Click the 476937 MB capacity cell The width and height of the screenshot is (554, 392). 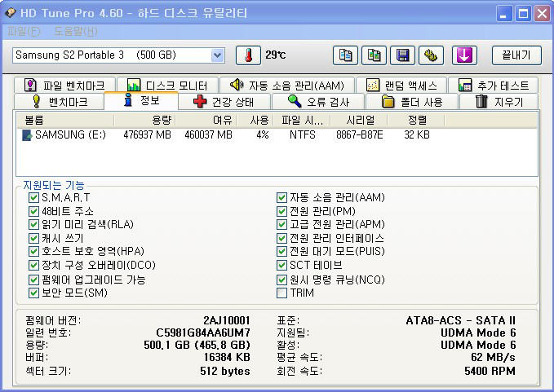tap(148, 135)
